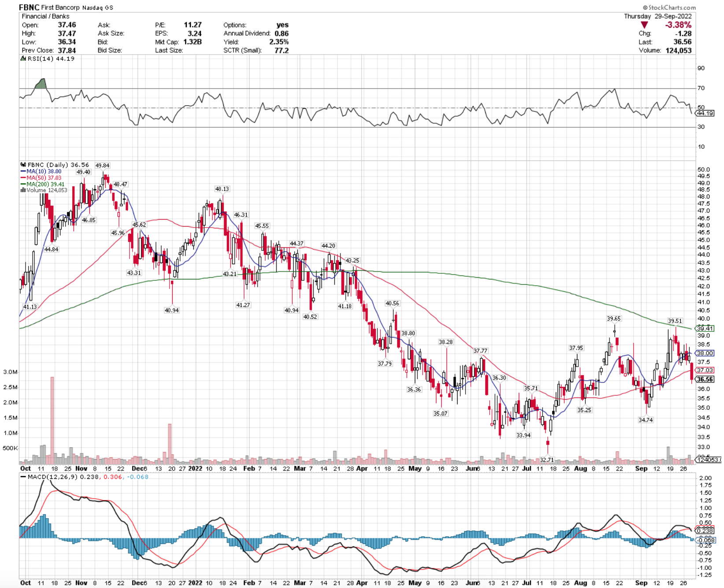Click the 49.40 price annotation

tap(83, 172)
